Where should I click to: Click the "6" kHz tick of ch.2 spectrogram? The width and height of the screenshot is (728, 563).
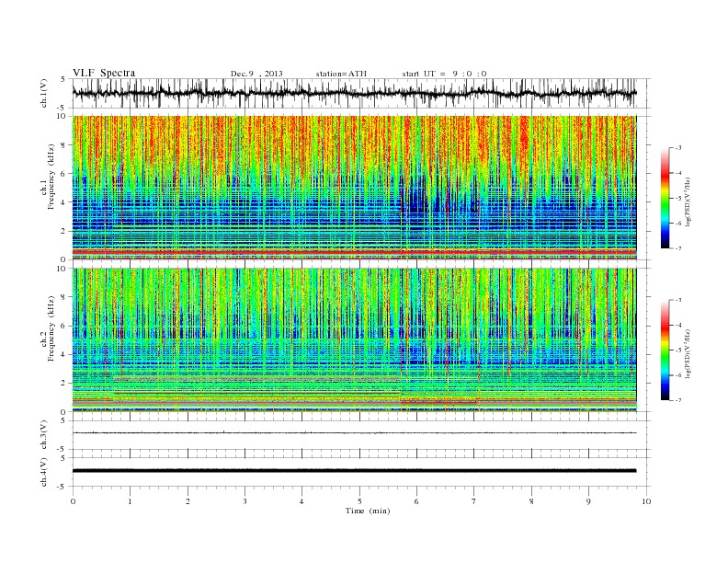tap(63, 326)
